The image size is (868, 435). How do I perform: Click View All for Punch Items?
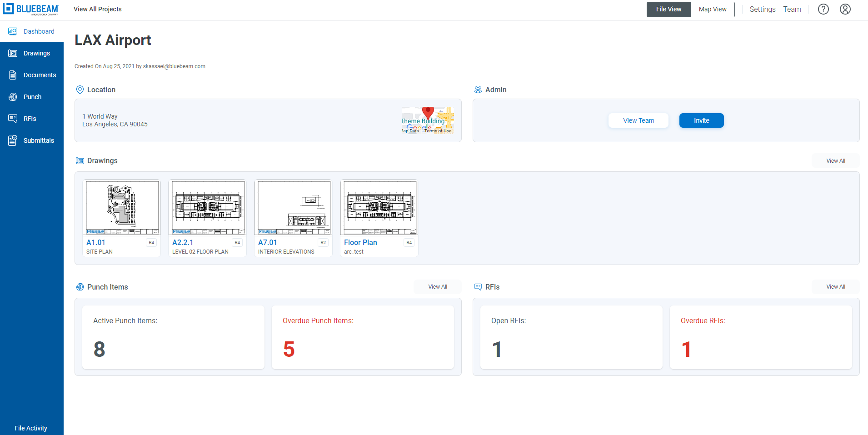pos(438,287)
